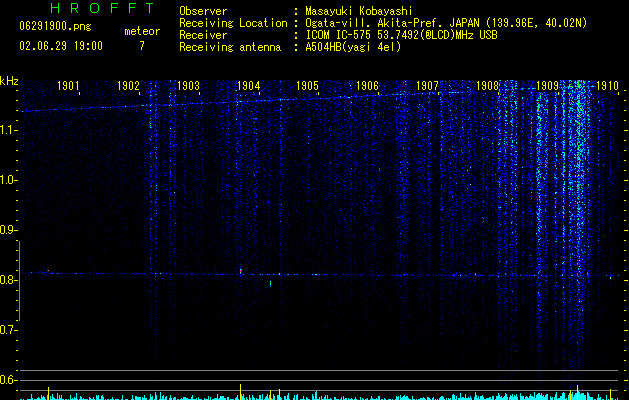Click the meteor count value 7
Screen dimensions: 629x400
(142, 46)
